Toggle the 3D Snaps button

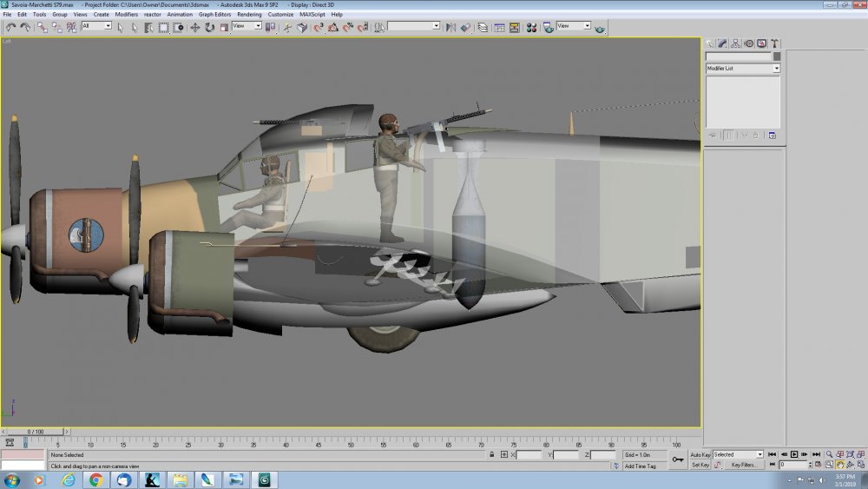coord(319,27)
